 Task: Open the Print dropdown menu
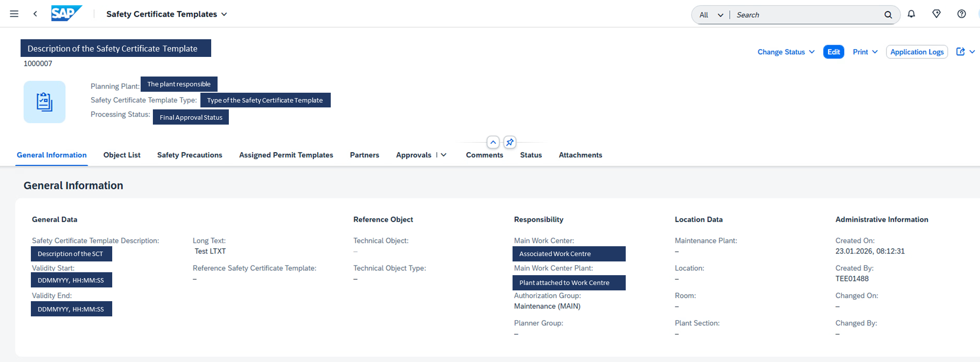pos(865,52)
